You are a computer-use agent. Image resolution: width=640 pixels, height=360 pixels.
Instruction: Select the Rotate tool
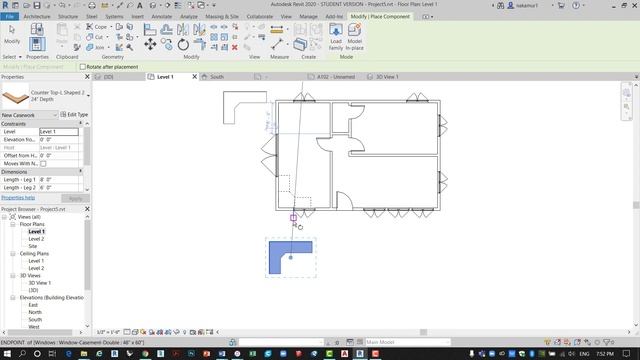(183, 44)
